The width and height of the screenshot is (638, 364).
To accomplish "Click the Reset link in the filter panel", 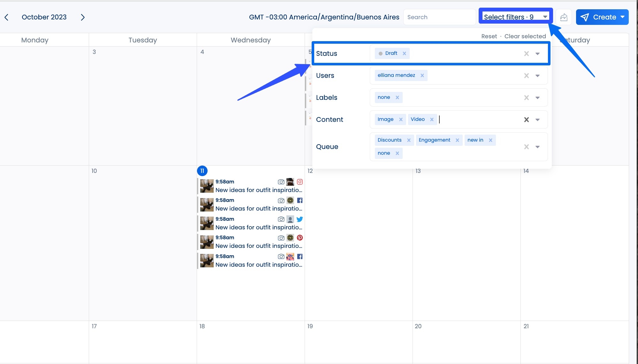I will [489, 36].
